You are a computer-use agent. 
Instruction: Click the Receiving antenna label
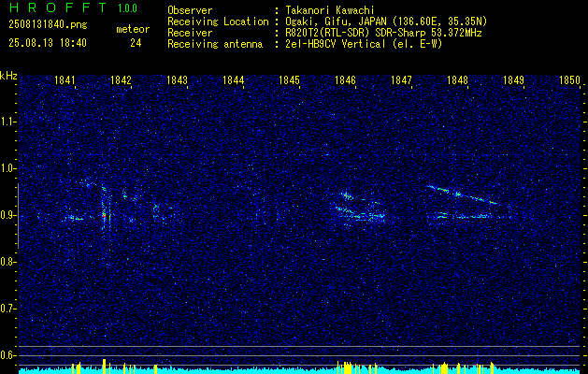[x=215, y=44]
